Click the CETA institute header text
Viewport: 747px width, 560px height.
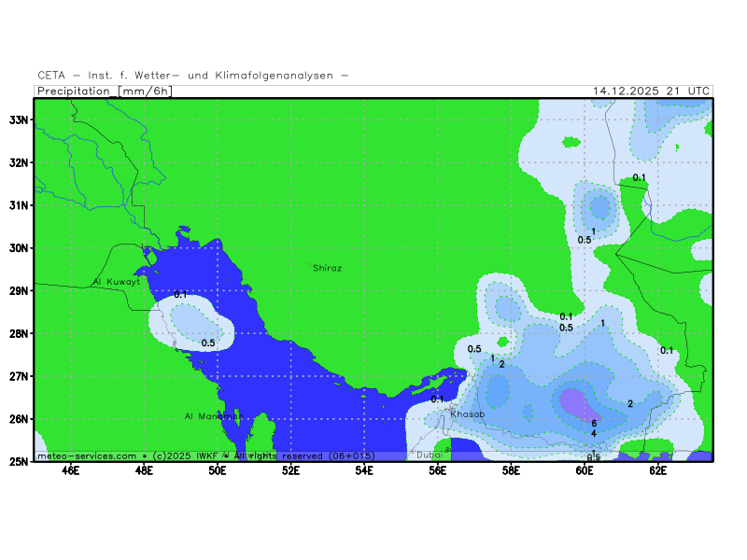(193, 75)
